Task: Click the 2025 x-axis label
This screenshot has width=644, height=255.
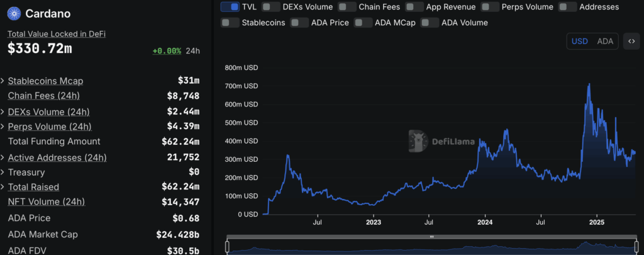Action: 597,222
